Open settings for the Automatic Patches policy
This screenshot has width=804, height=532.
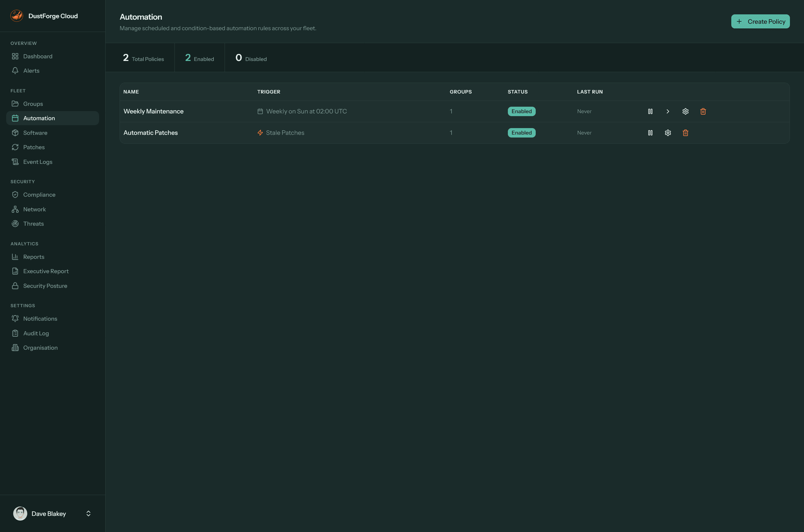[668, 133]
